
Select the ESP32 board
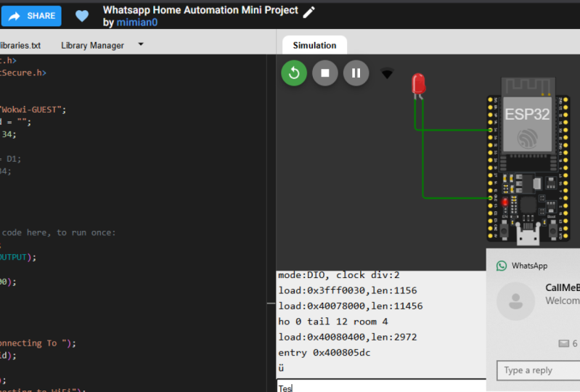pyautogui.click(x=528, y=161)
